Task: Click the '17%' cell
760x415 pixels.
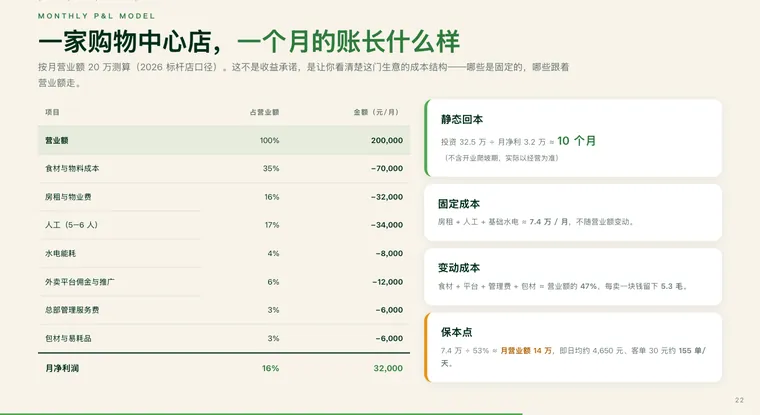Action: click(272, 225)
